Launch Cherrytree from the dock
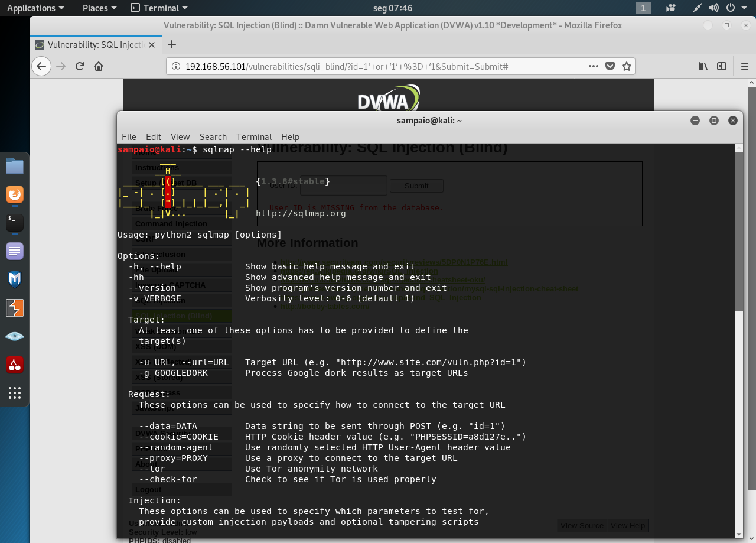This screenshot has width=756, height=543. click(15, 365)
